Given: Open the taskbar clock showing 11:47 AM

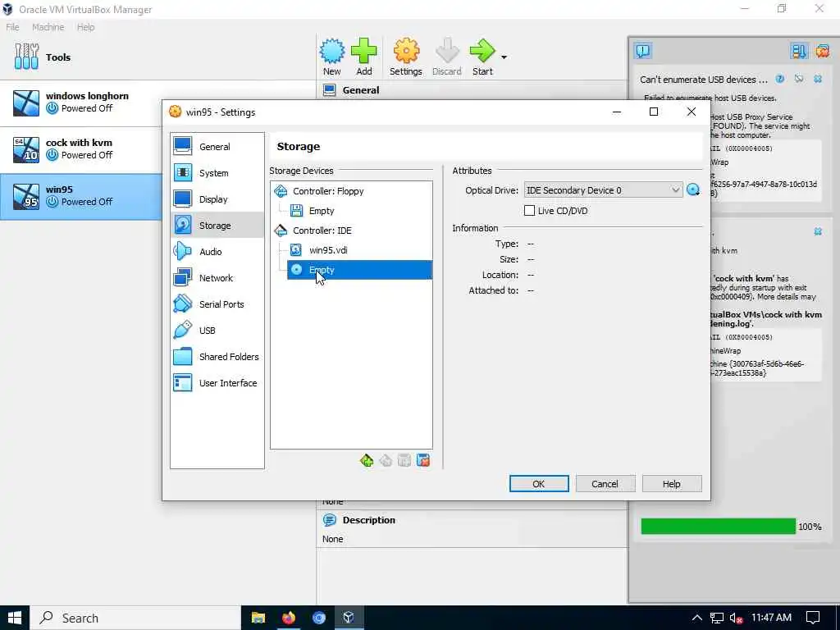Looking at the screenshot, I should (771, 618).
